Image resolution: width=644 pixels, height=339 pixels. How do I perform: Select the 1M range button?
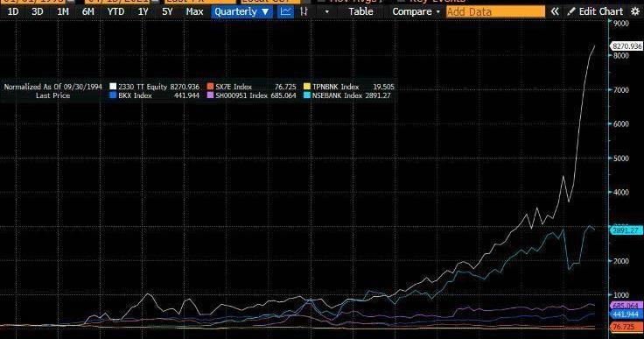point(63,11)
